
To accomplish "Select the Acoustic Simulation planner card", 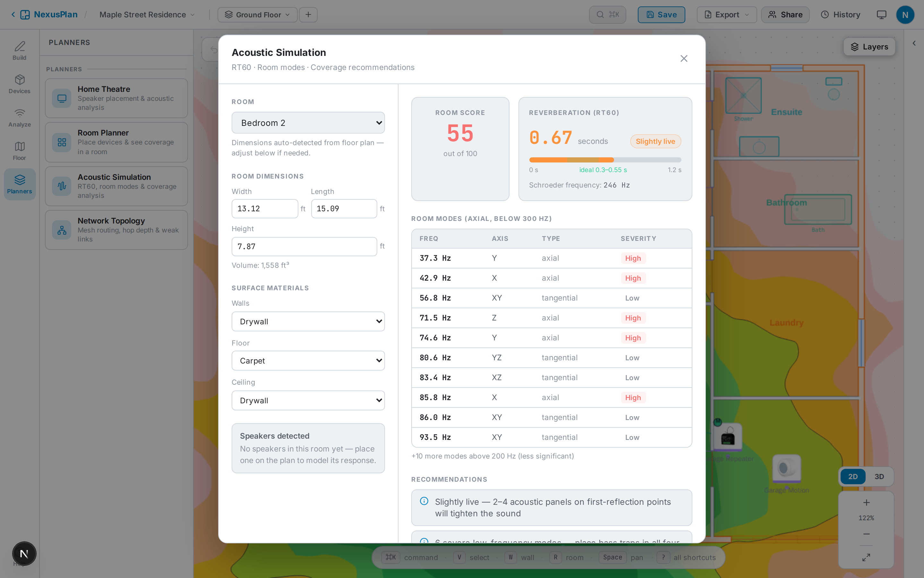I will pyautogui.click(x=116, y=186).
